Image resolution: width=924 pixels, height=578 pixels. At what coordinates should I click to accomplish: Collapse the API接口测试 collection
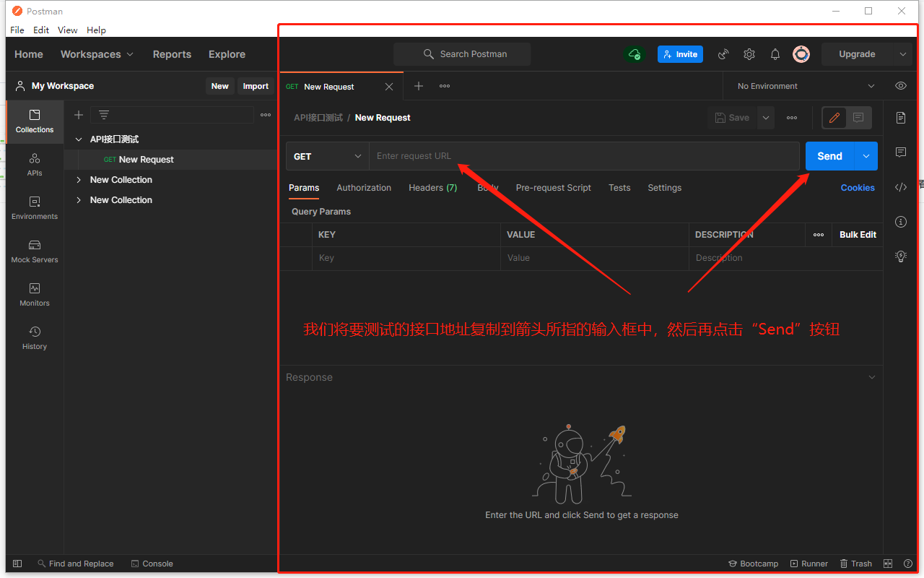tap(79, 139)
